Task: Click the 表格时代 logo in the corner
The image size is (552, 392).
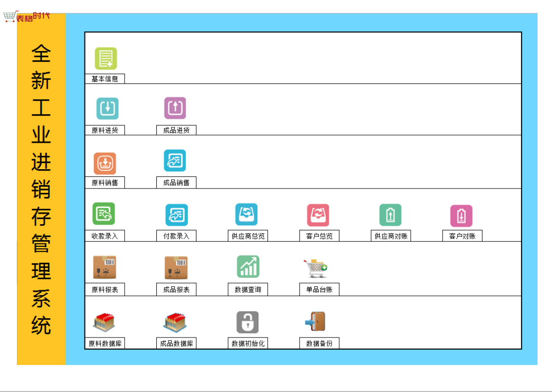Action: pos(27,17)
